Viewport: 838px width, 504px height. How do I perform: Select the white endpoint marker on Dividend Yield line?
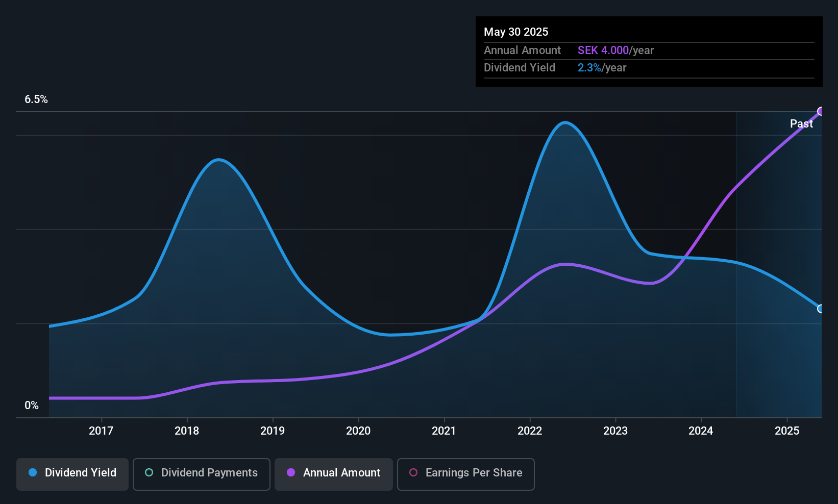coord(821,309)
